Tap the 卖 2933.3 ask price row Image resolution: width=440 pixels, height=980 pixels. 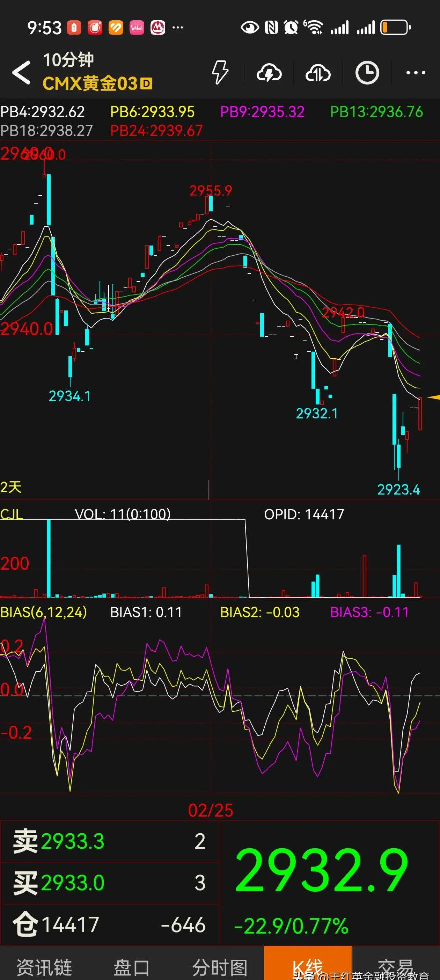point(110,841)
